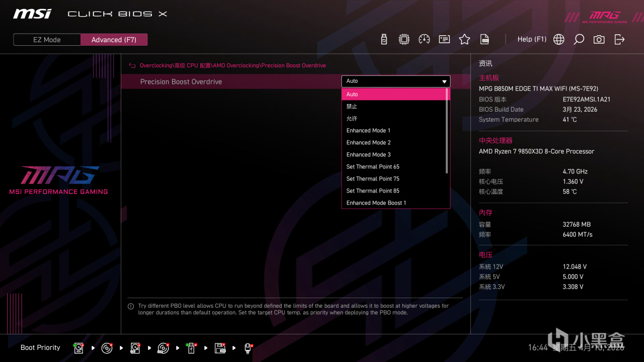Go to 高级 CPU 配置 in the breadcrumb
Image resolution: width=644 pixels, height=362 pixels.
193,65
